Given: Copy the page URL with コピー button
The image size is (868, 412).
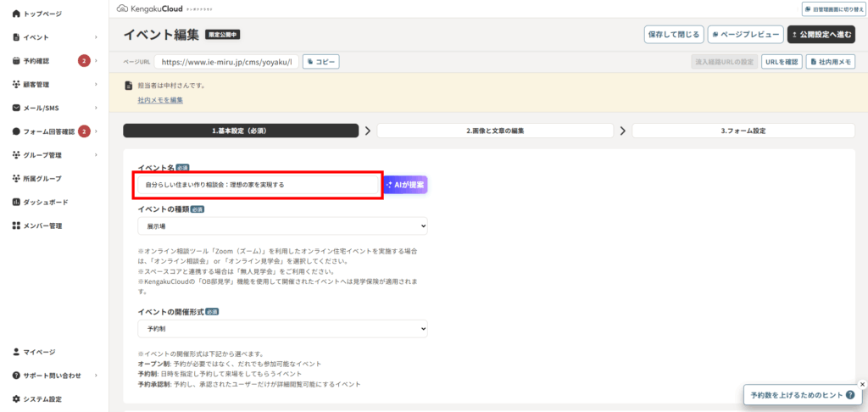Looking at the screenshot, I should 321,62.
